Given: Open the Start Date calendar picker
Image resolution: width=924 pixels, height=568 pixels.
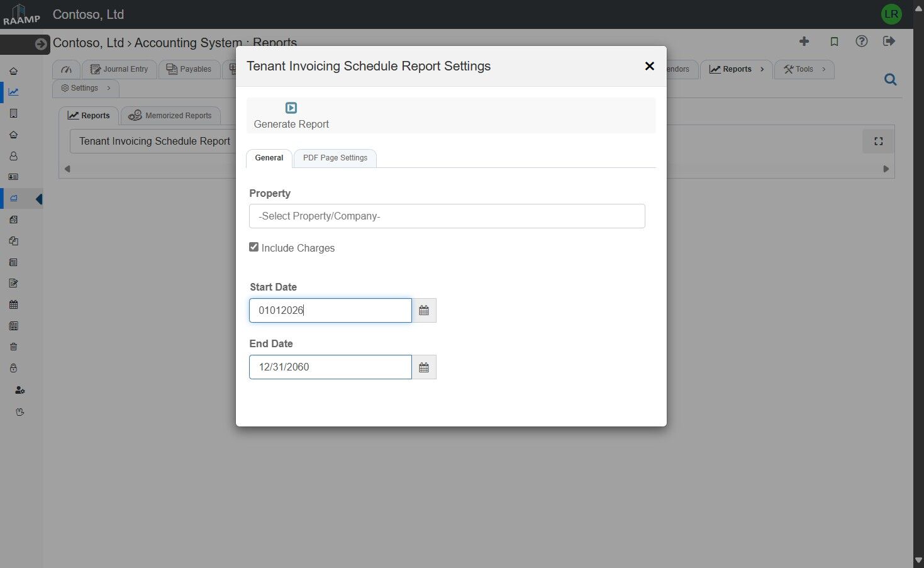Looking at the screenshot, I should point(424,311).
